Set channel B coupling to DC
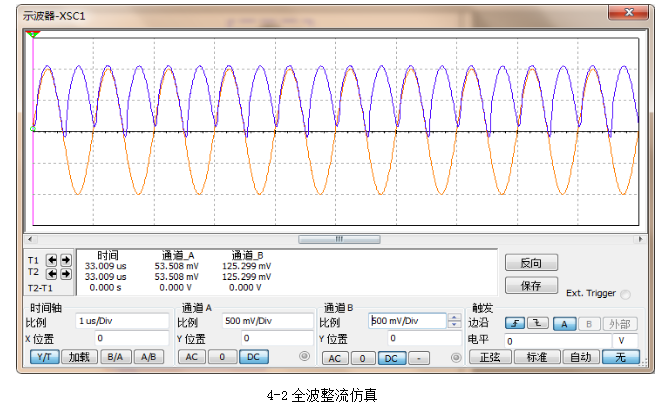662x408 pixels. [x=391, y=359]
